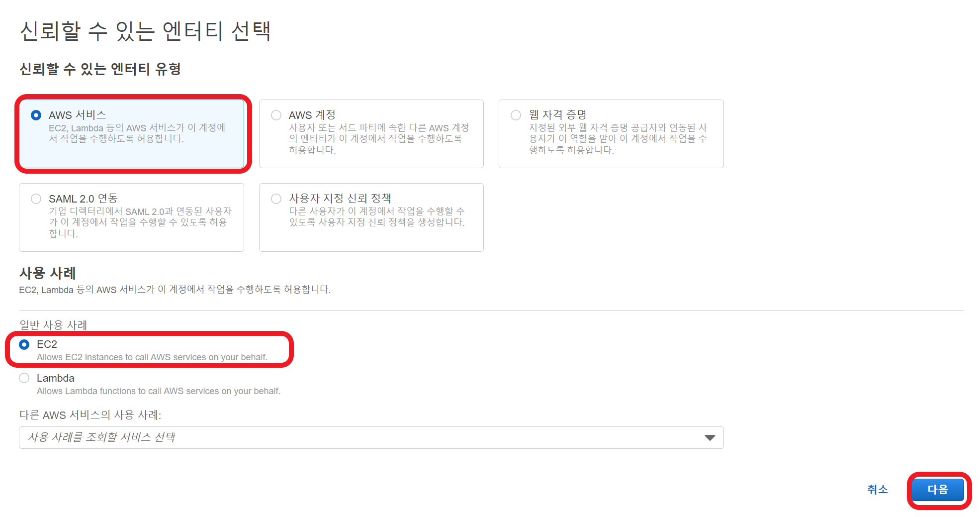Select the SAML 2.0 연동 option
The image size is (980, 517).
click(36, 199)
